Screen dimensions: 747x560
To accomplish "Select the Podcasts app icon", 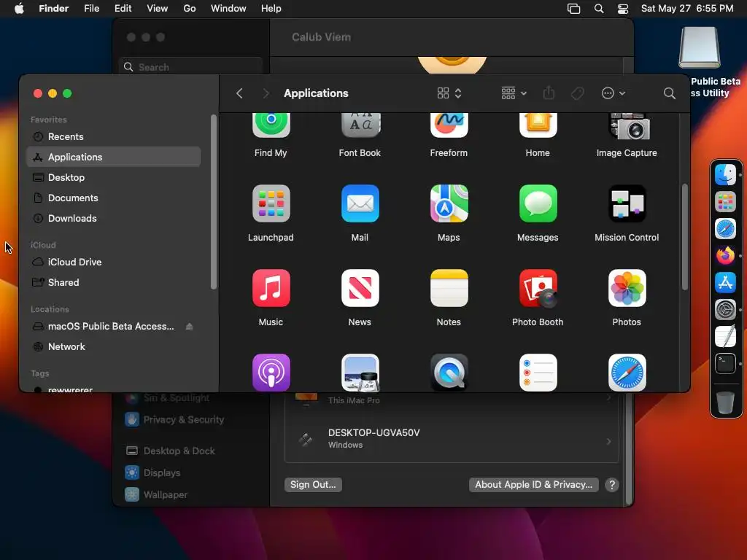I will [271, 373].
